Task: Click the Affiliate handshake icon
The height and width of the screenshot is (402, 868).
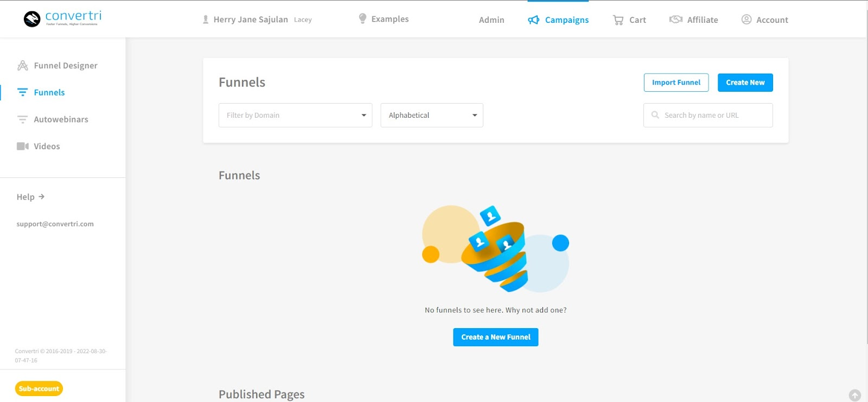Action: (675, 20)
